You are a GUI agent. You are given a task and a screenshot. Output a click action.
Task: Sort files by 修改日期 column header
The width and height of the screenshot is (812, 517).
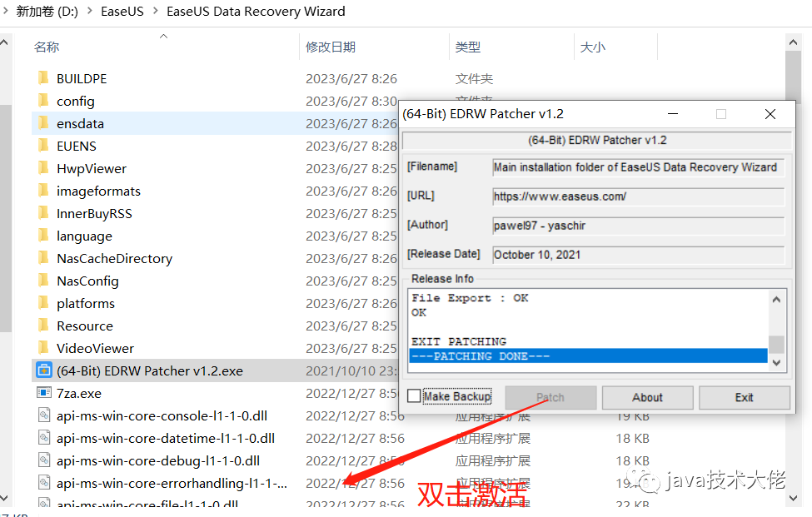point(331,47)
